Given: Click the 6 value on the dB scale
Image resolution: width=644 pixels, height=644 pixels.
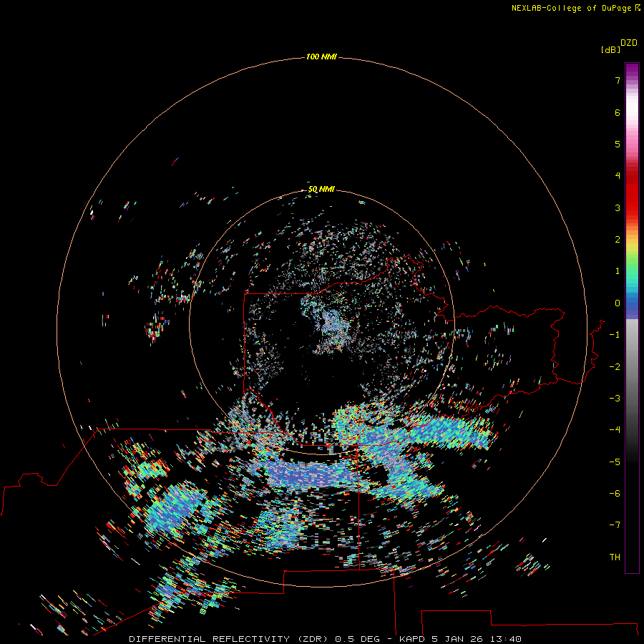Looking at the screenshot, I should [x=618, y=112].
